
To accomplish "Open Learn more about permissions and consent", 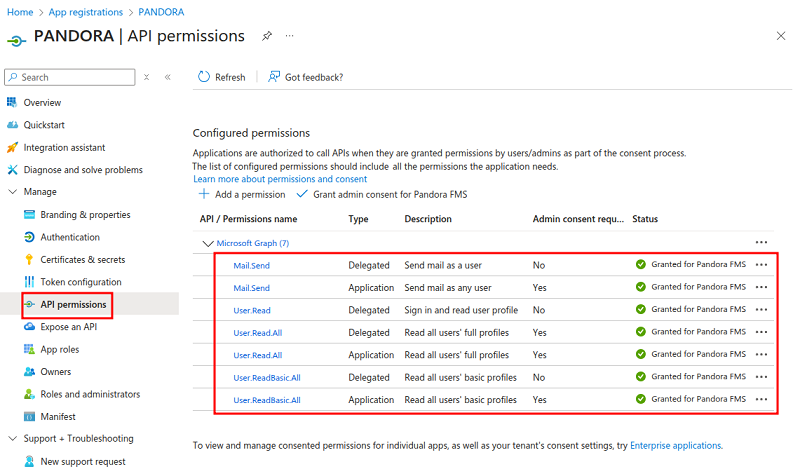I will 280,179.
